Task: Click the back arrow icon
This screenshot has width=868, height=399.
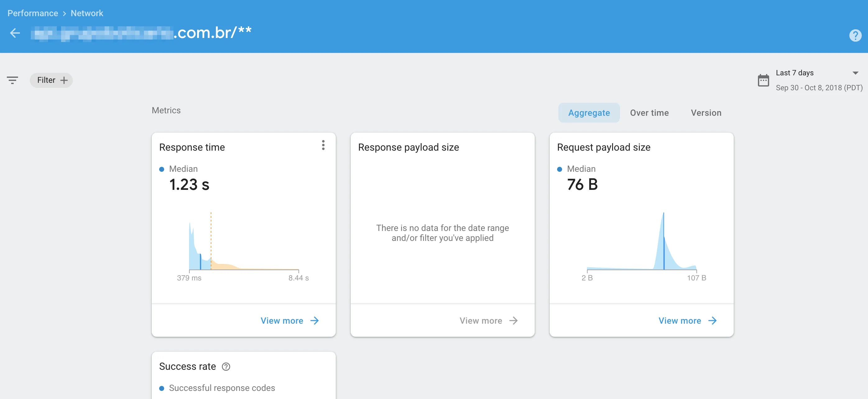Action: click(x=15, y=33)
